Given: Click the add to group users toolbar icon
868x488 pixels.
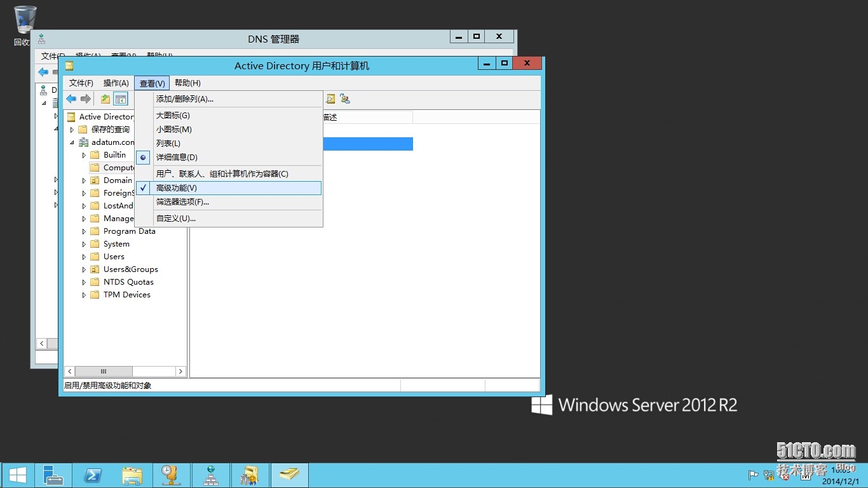Looking at the screenshot, I should pos(345,98).
